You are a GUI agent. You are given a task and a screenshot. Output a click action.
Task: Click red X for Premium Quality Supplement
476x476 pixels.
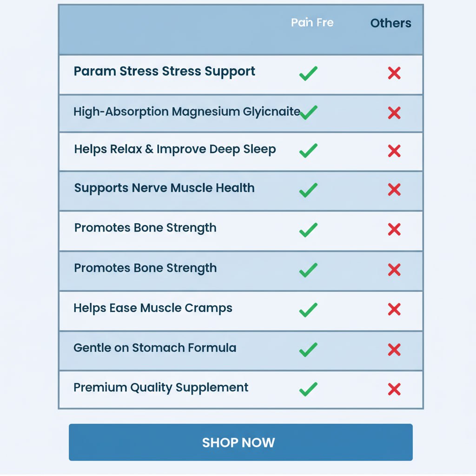pos(394,390)
